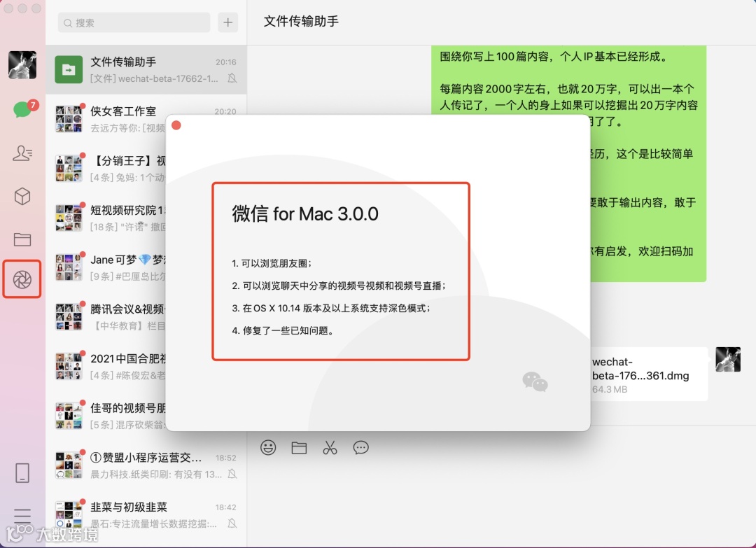Open the profile avatar in the sidebar
The height and width of the screenshot is (548, 756).
click(22, 64)
